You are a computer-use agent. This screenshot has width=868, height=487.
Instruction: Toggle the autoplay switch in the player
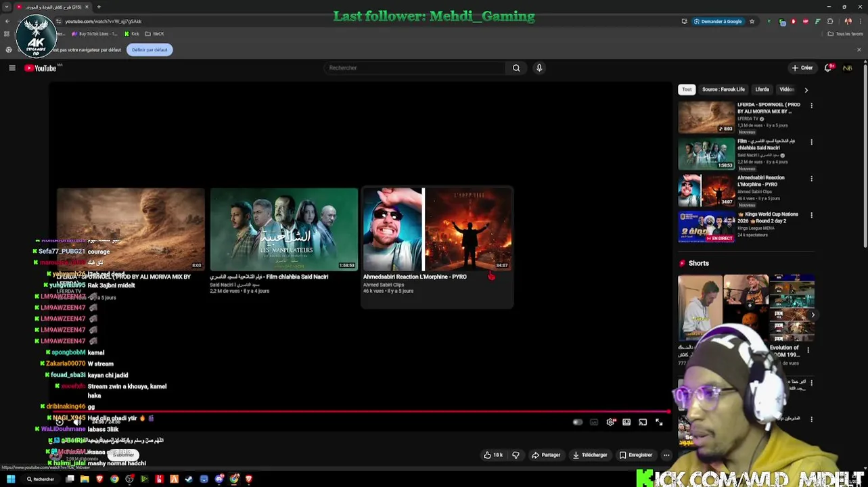[577, 422]
